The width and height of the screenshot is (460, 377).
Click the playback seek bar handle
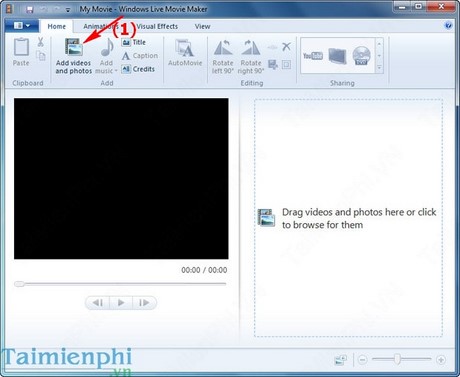click(x=19, y=284)
